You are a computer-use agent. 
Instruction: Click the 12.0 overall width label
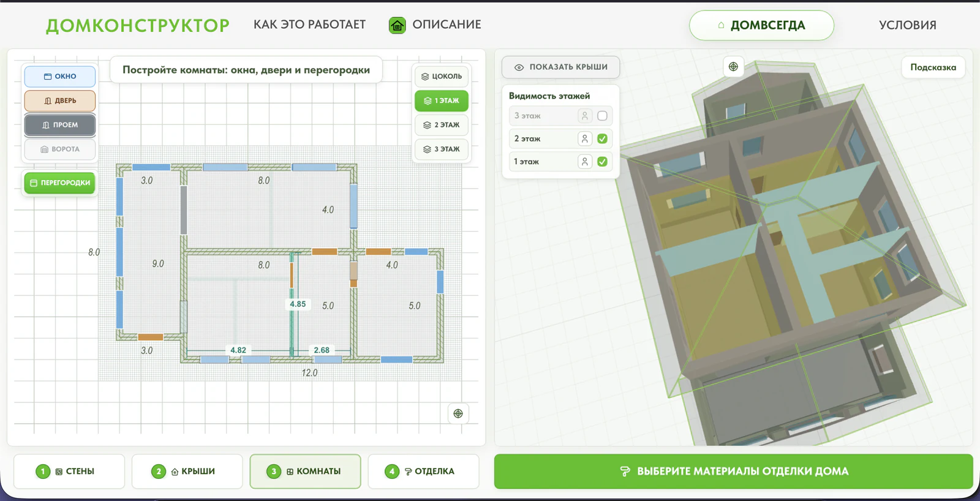(x=309, y=372)
